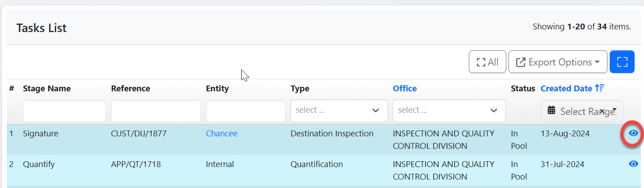Expand the Type filter select box
Screen dimensions: 644x188
click(x=339, y=110)
